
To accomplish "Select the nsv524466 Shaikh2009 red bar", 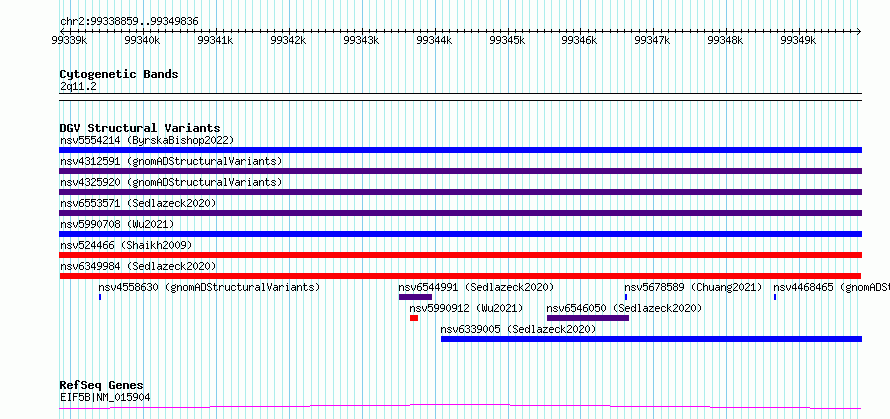I will click(x=460, y=255).
